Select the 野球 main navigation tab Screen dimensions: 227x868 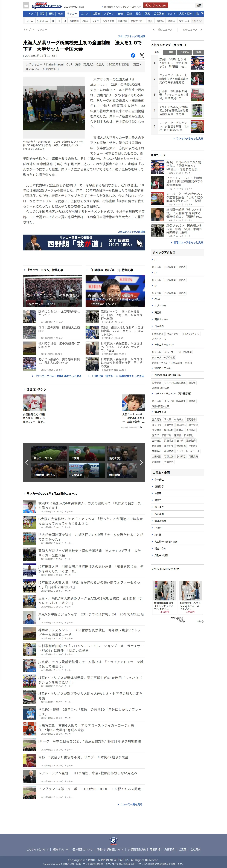51,14
